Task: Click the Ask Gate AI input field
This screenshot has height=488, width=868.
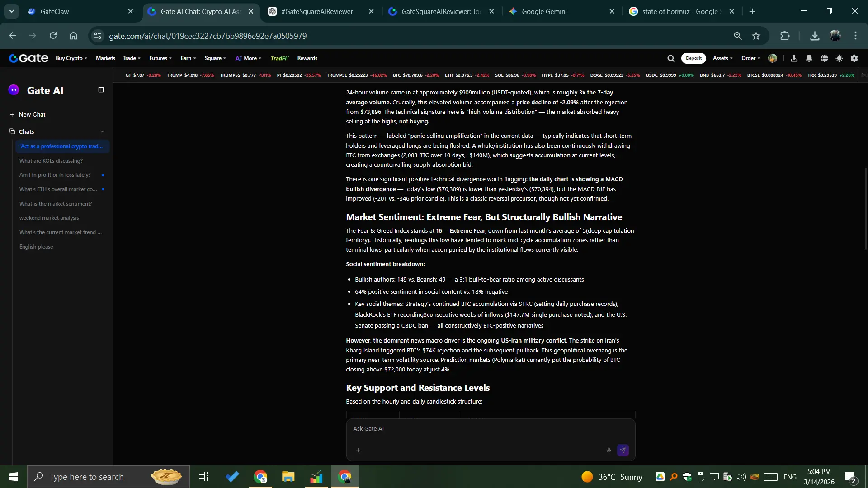Action: point(479,429)
